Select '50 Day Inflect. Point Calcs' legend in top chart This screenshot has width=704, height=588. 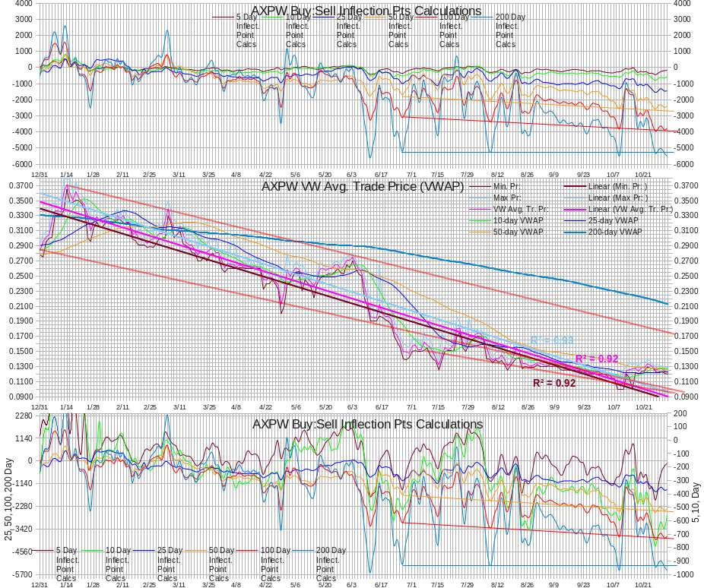[388, 30]
